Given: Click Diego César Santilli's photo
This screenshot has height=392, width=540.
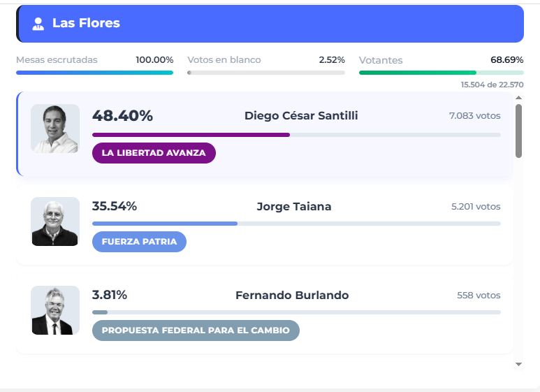Looking at the screenshot, I should (x=55, y=129).
